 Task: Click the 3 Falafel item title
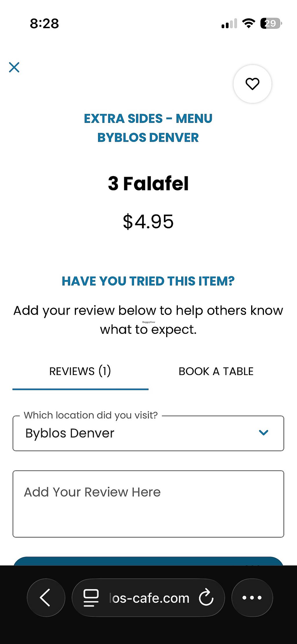pyautogui.click(x=148, y=184)
